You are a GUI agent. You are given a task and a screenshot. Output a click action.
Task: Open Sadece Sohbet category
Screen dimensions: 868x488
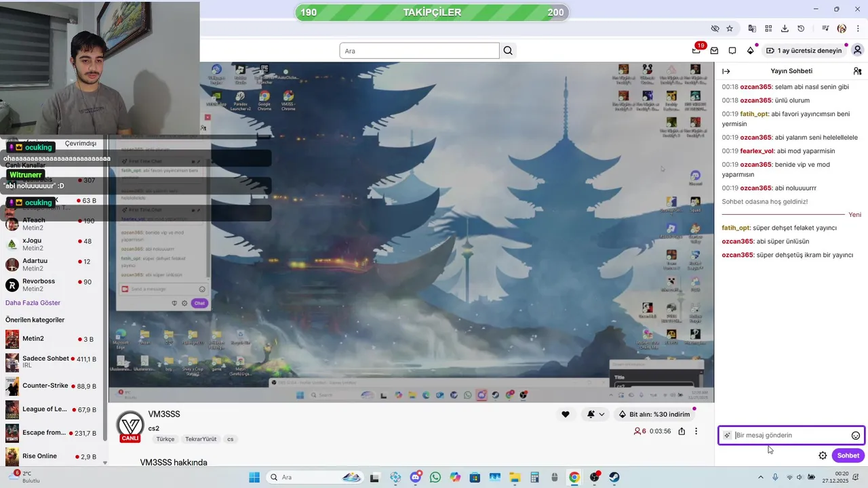[x=52, y=362]
